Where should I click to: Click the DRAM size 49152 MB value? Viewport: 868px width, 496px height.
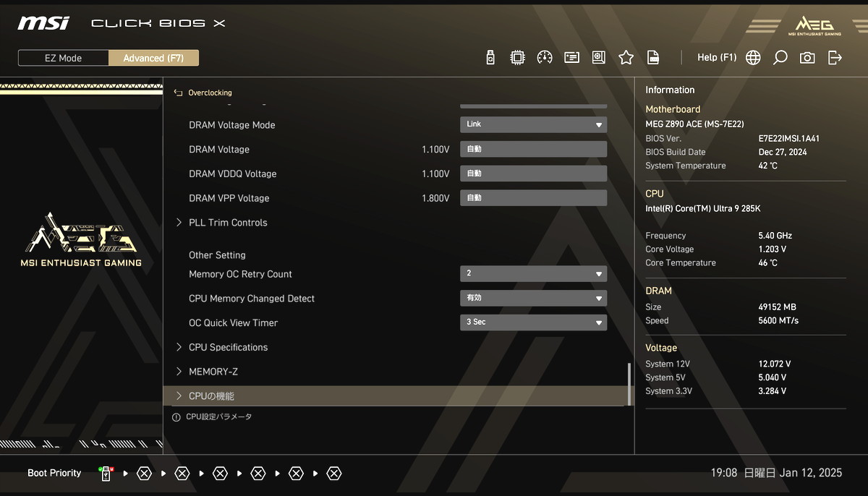point(777,307)
